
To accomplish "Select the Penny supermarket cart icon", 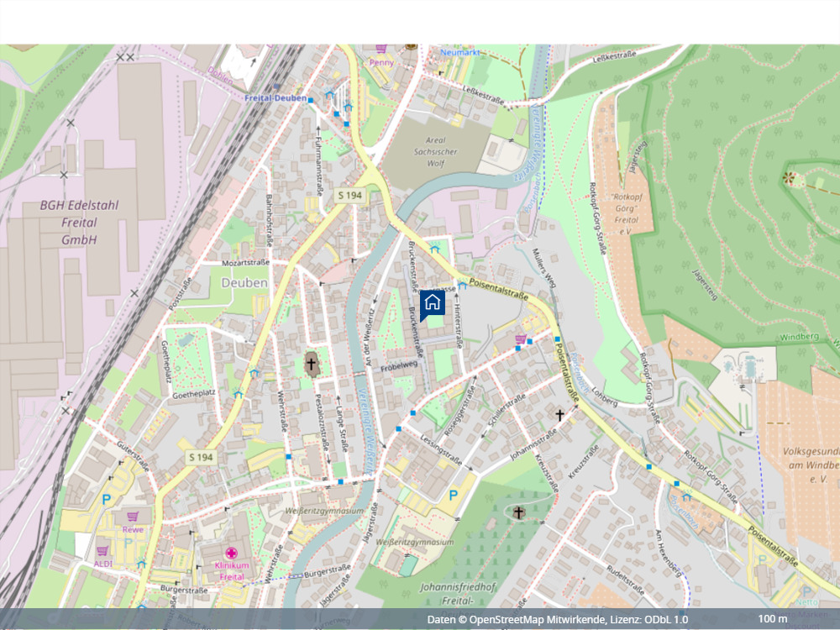I will click(x=381, y=49).
